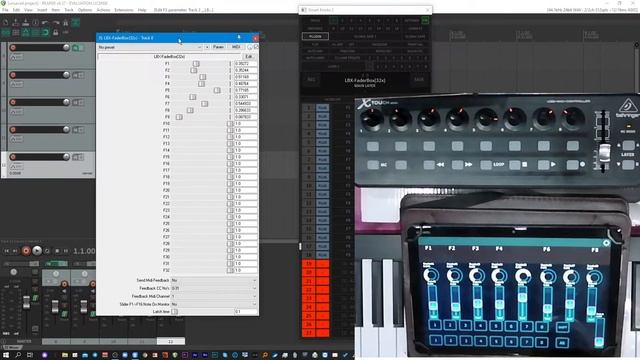Open the Windows Start menu
Viewport: 640px width, 360px height.
click(x=6, y=355)
